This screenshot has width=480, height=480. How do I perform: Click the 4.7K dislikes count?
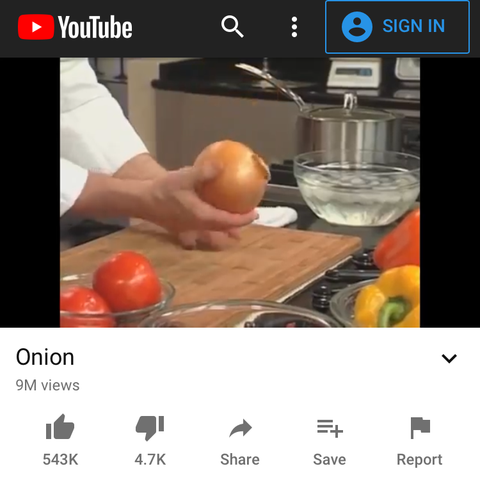click(x=150, y=460)
